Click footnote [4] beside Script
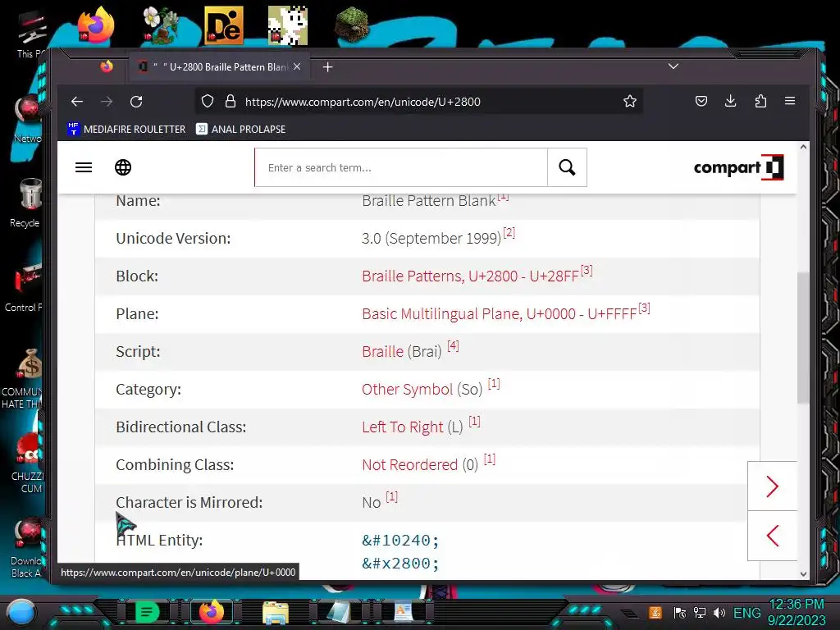840x630 pixels. [453, 346]
